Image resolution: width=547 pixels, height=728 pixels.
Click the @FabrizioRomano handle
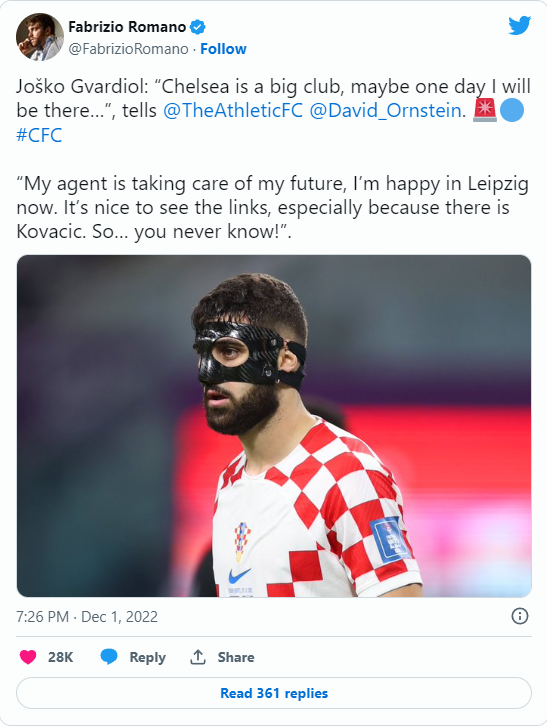(128, 49)
